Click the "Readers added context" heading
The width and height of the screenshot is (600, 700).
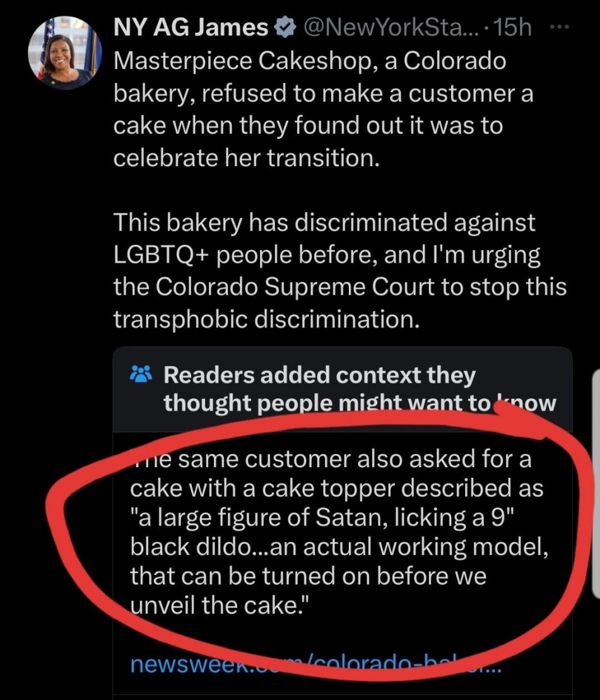tap(319, 375)
